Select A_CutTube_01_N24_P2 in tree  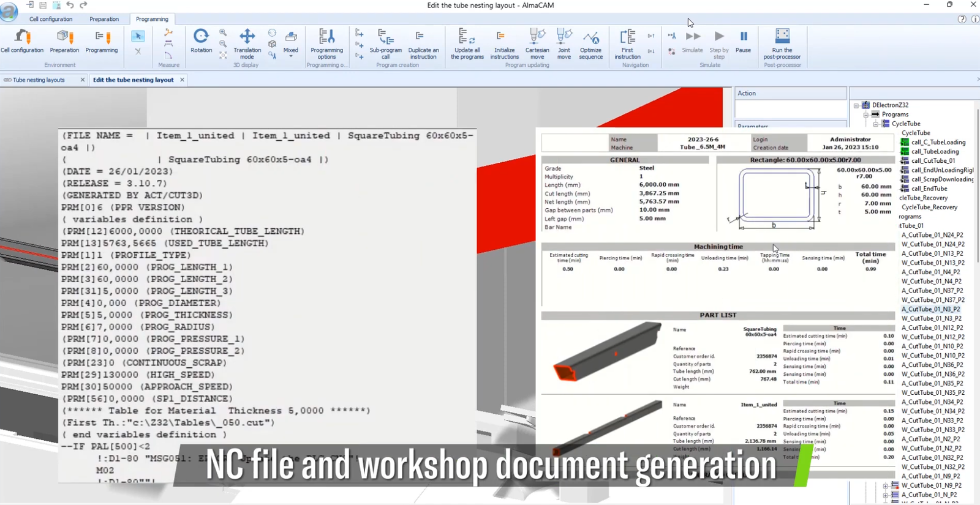pyautogui.click(x=932, y=235)
